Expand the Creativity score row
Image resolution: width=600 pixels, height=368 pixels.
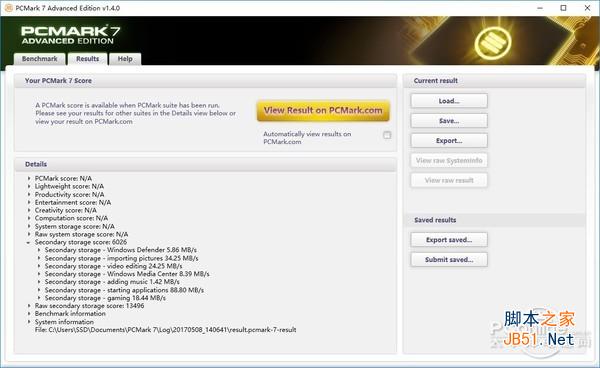29,210
